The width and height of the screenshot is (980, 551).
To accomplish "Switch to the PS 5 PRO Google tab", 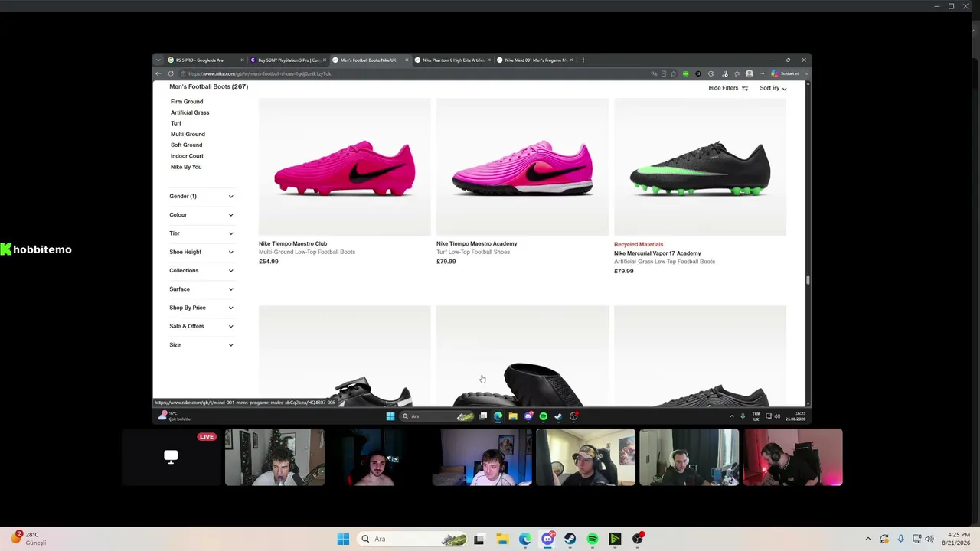I will point(206,60).
